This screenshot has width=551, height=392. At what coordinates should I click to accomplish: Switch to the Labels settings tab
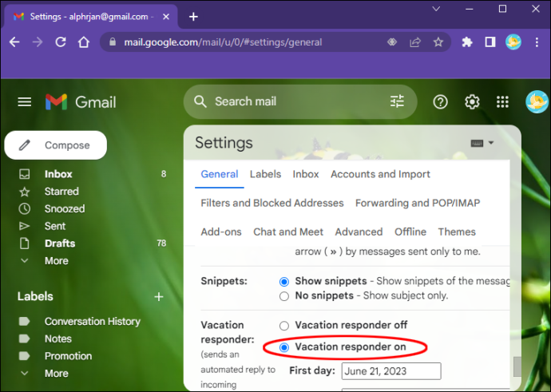coord(265,174)
